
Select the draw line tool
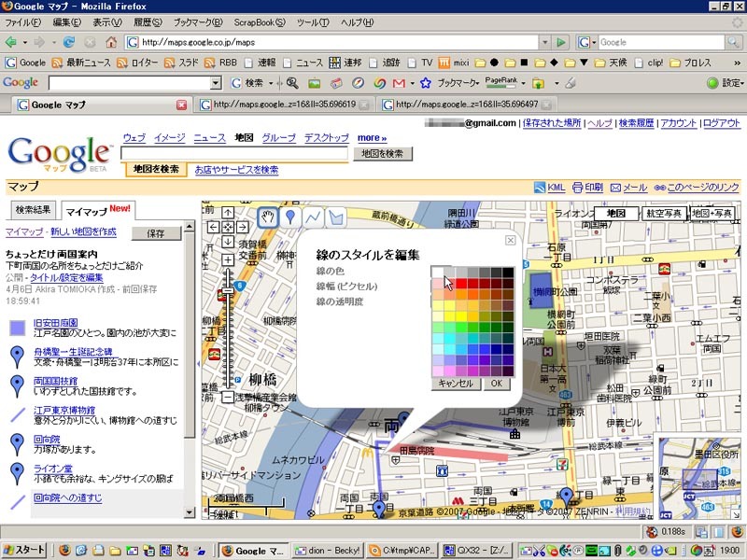tap(313, 218)
